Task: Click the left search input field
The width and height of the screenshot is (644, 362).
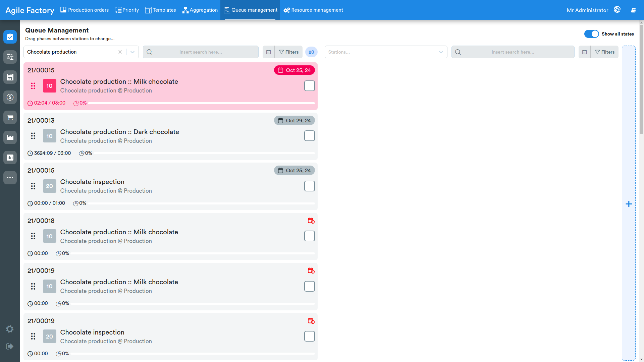Action: pyautogui.click(x=201, y=52)
